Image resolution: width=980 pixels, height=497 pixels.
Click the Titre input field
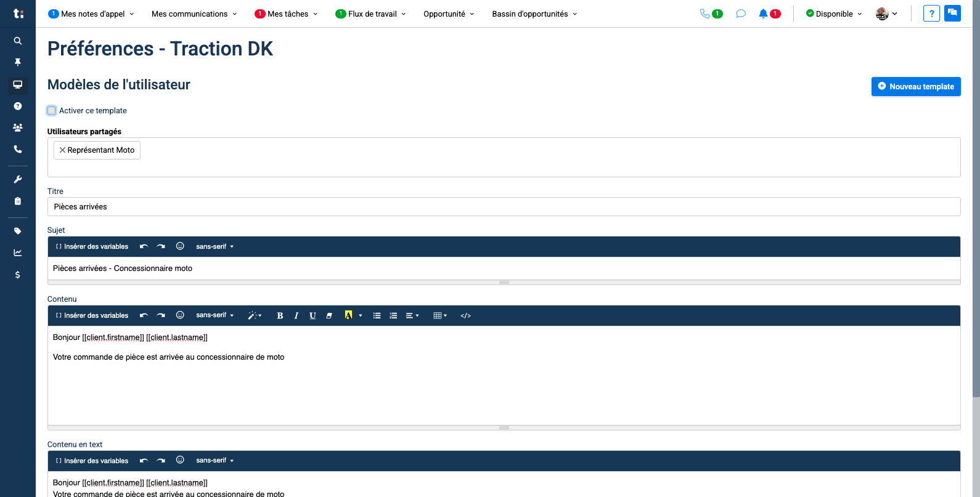[x=504, y=207]
